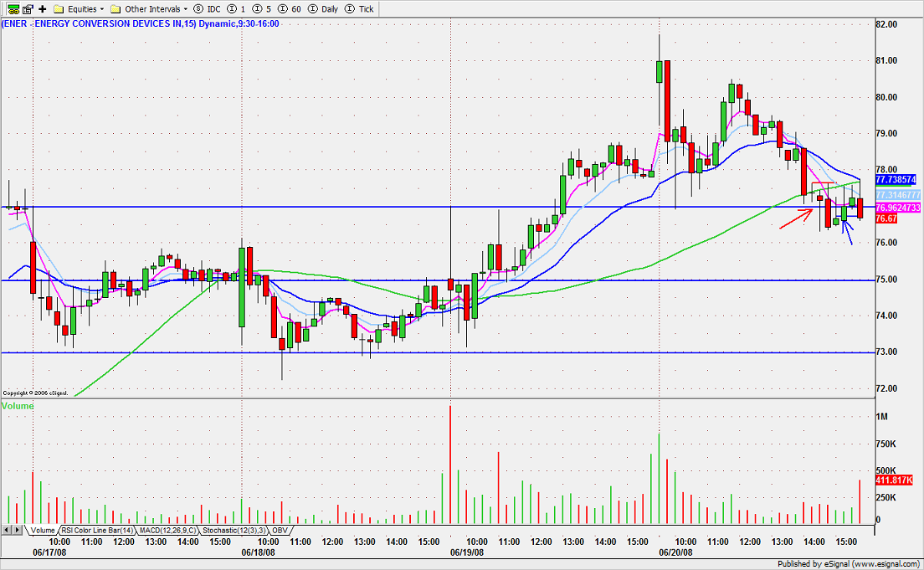
Task: Click the 750K volume axis label
Action: click(885, 444)
